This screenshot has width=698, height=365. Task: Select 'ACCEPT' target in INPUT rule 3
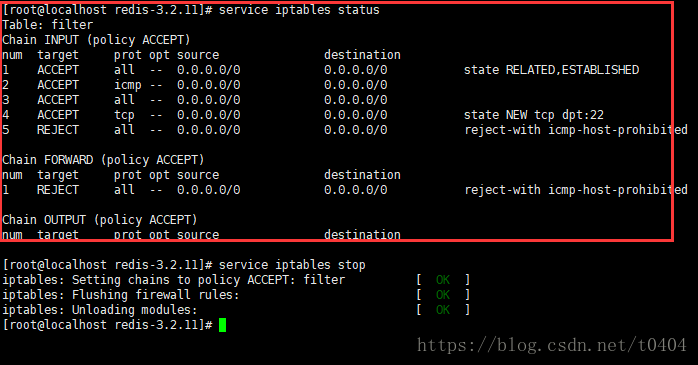point(58,100)
